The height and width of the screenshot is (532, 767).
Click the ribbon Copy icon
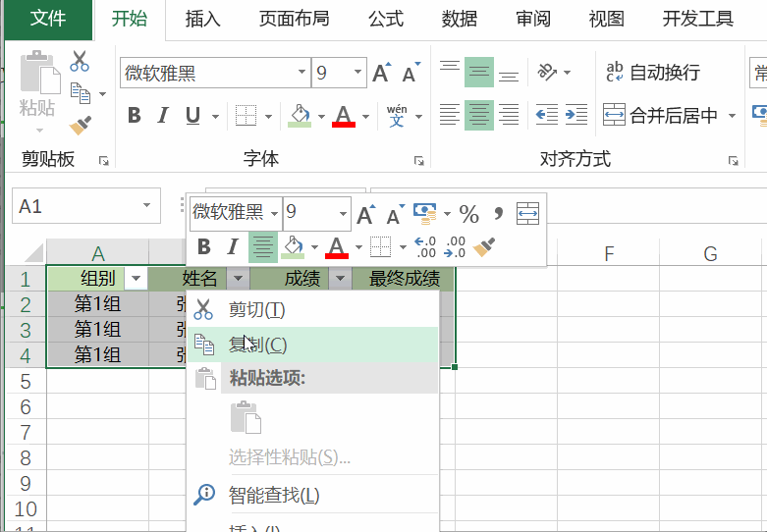pyautogui.click(x=81, y=93)
